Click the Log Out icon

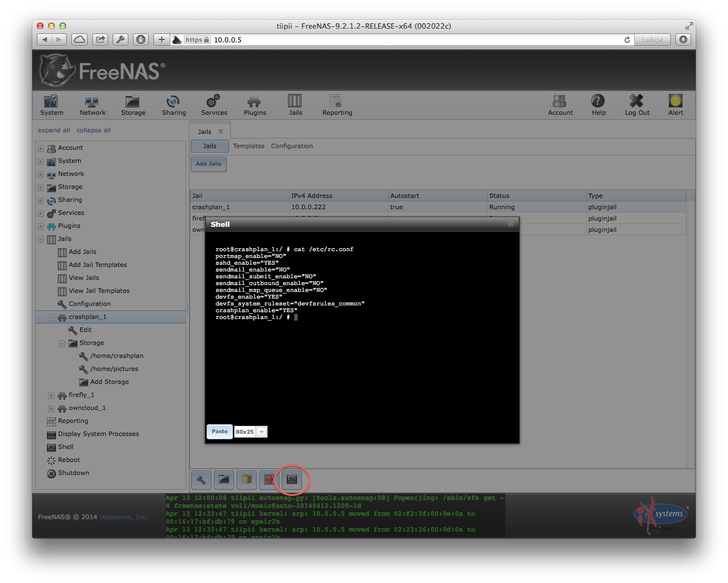pyautogui.click(x=637, y=105)
